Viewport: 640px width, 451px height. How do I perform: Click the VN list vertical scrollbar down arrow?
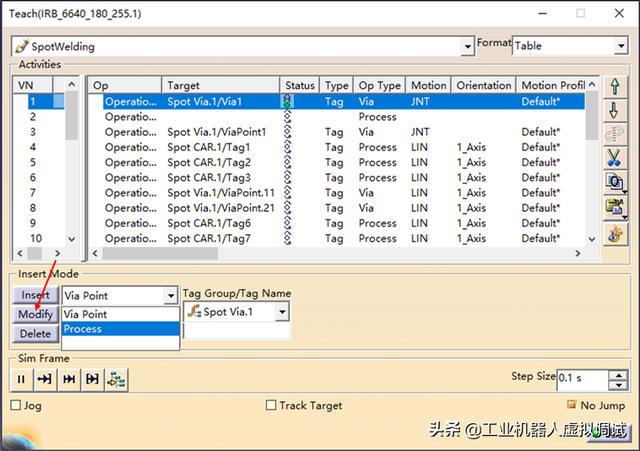pyautogui.click(x=71, y=239)
